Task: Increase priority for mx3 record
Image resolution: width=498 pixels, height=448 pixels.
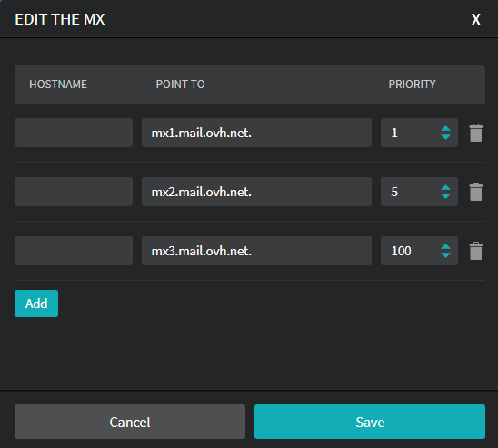Action: [x=445, y=246]
